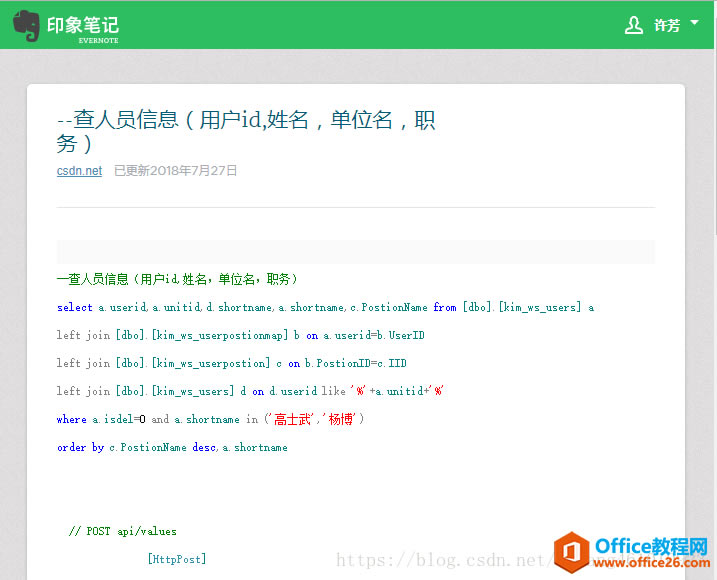Click the // POST api/values comment
This screenshot has width=717, height=580.
point(123,531)
